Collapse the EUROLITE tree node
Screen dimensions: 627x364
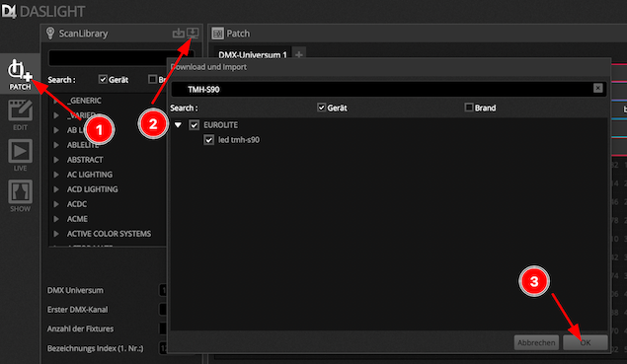(x=179, y=125)
